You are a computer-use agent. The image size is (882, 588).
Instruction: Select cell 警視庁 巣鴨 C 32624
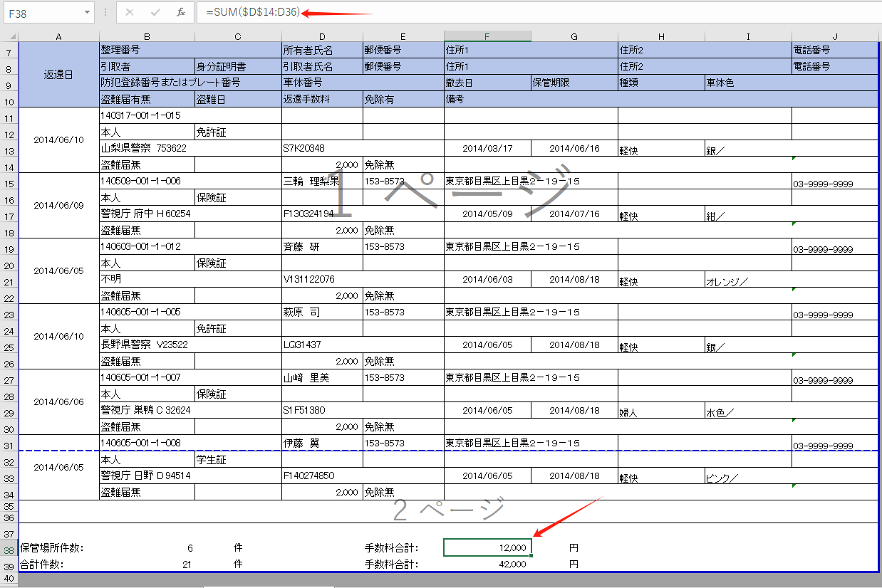tap(191, 410)
